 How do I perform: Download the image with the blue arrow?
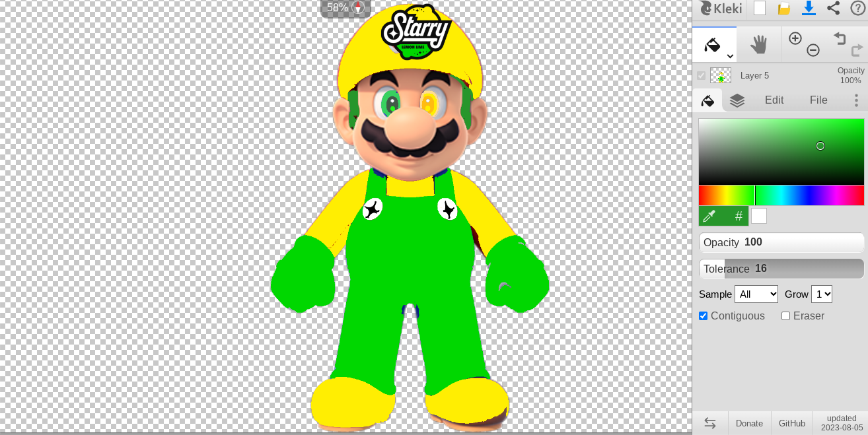[809, 8]
